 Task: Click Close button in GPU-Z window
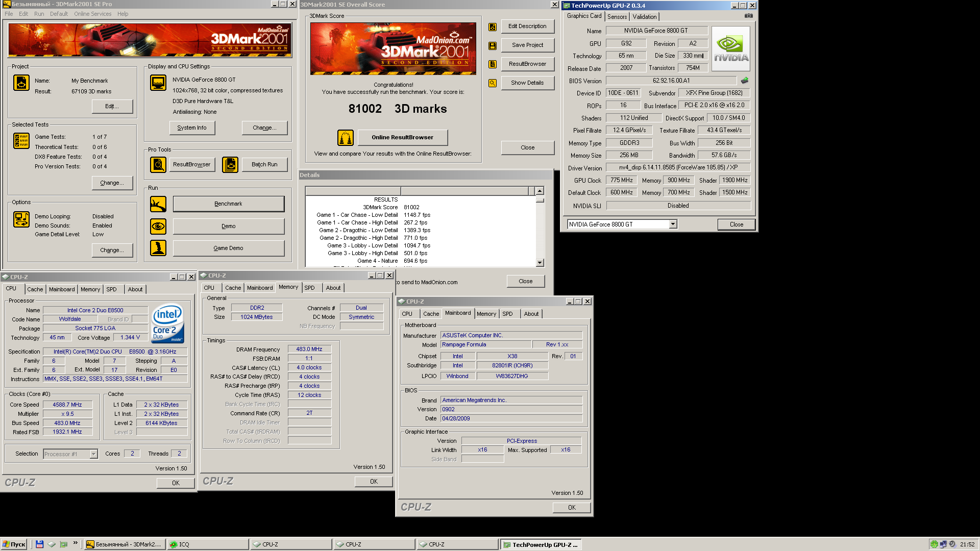click(737, 224)
